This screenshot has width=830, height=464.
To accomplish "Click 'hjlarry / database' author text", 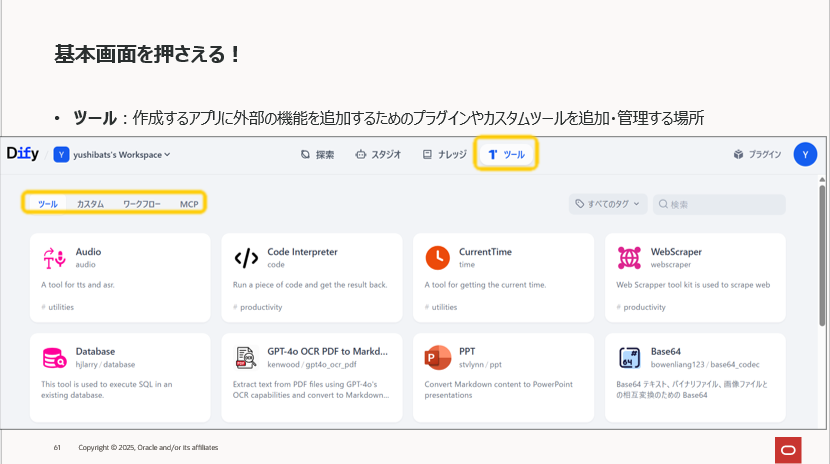I will tap(105, 365).
